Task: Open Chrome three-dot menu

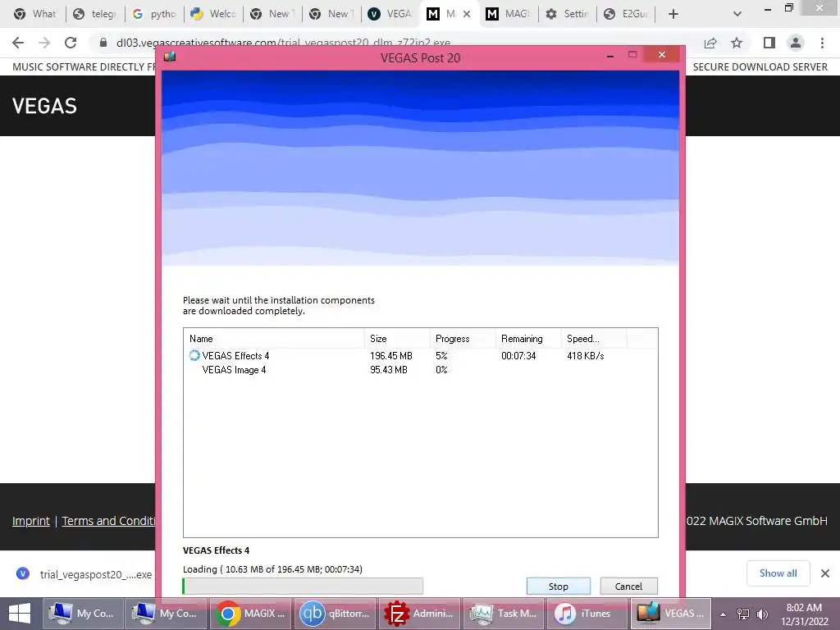Action: tap(822, 43)
